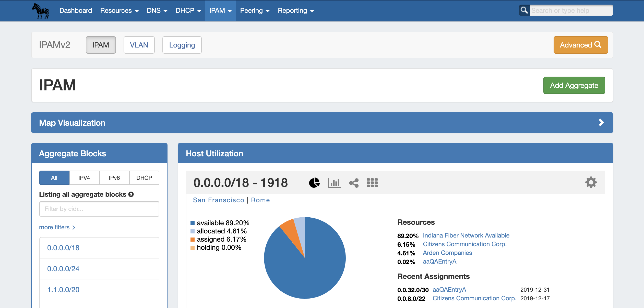The width and height of the screenshot is (644, 308).
Task: Select the IPV4 filter toggle
Action: click(84, 178)
